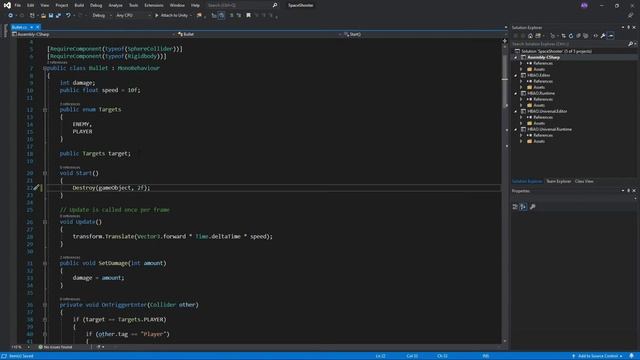
Task: Click the Alphabetical sort icon in Properties
Action: [523, 207]
